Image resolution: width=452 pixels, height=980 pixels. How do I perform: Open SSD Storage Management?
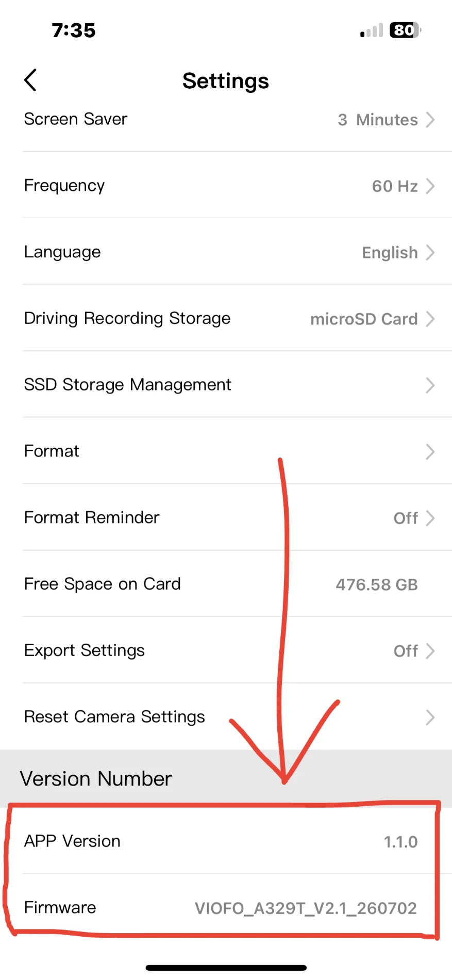pyautogui.click(x=226, y=385)
